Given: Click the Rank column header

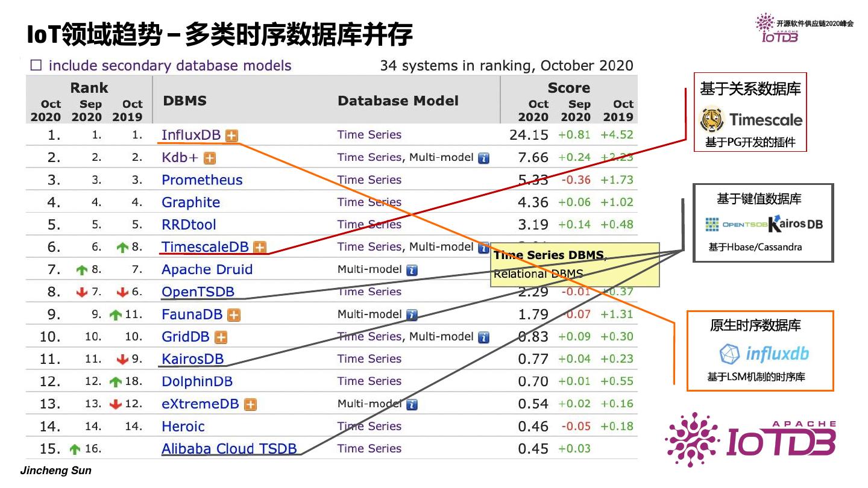Looking at the screenshot, I should [89, 88].
